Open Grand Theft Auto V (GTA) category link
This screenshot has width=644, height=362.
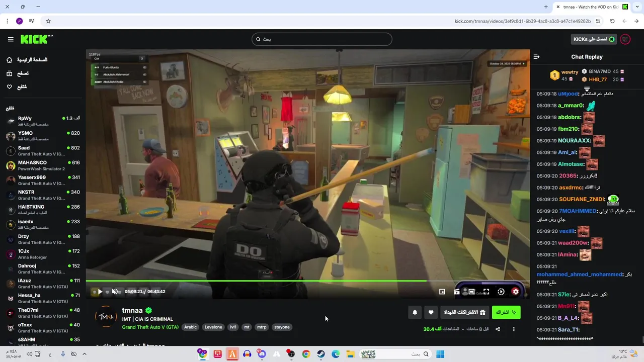[150, 327]
